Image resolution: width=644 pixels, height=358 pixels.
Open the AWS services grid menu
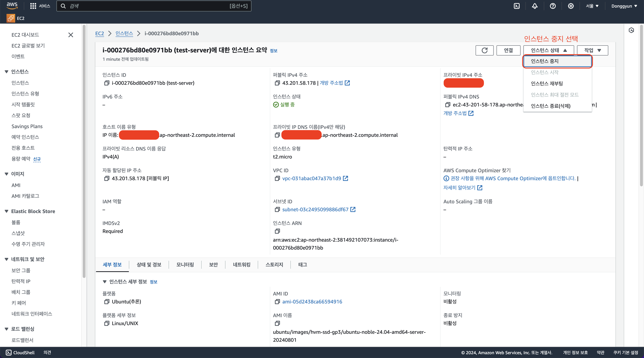[33, 6]
